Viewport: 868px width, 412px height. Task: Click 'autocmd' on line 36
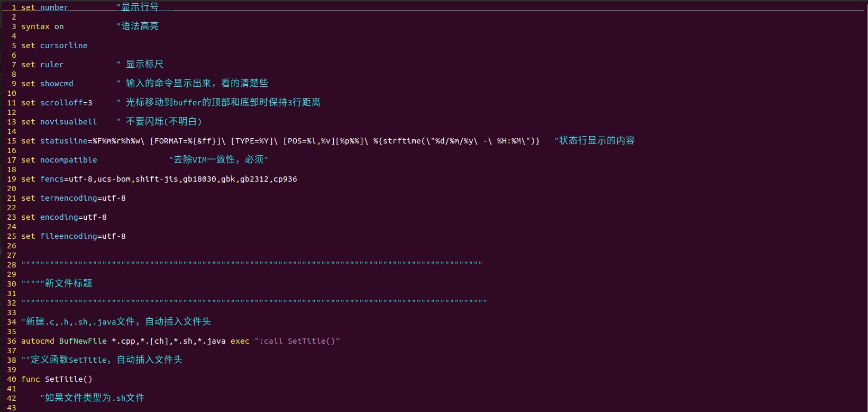[38, 341]
